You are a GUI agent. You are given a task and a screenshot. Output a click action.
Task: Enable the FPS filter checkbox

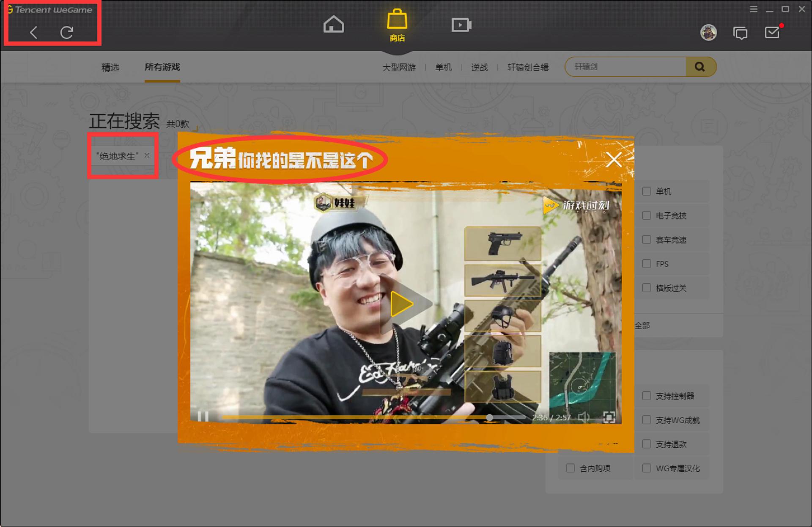646,264
